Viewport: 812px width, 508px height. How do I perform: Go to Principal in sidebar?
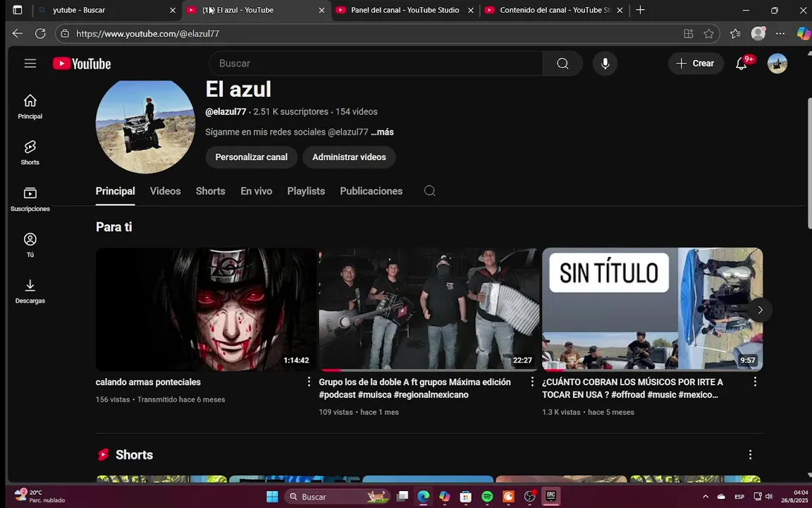30,107
